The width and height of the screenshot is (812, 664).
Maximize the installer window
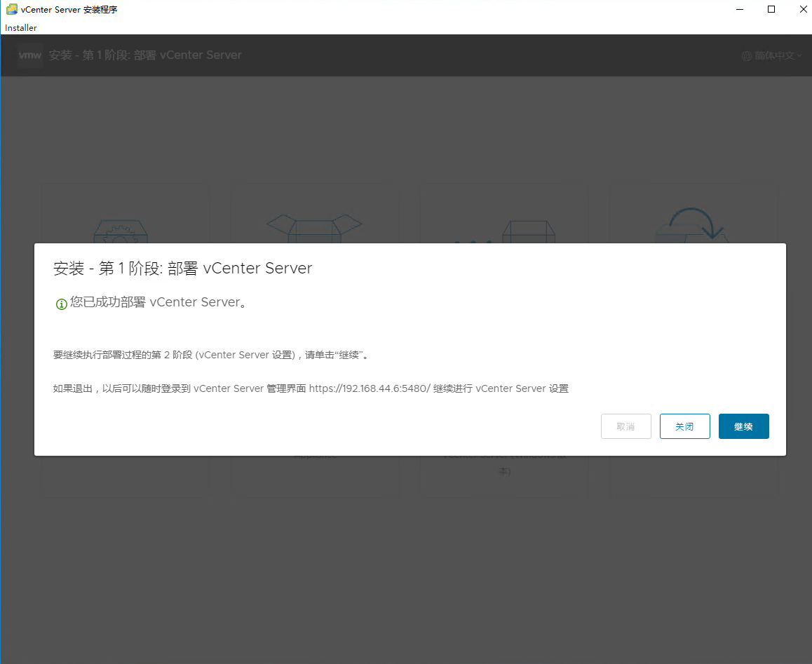[771, 9]
